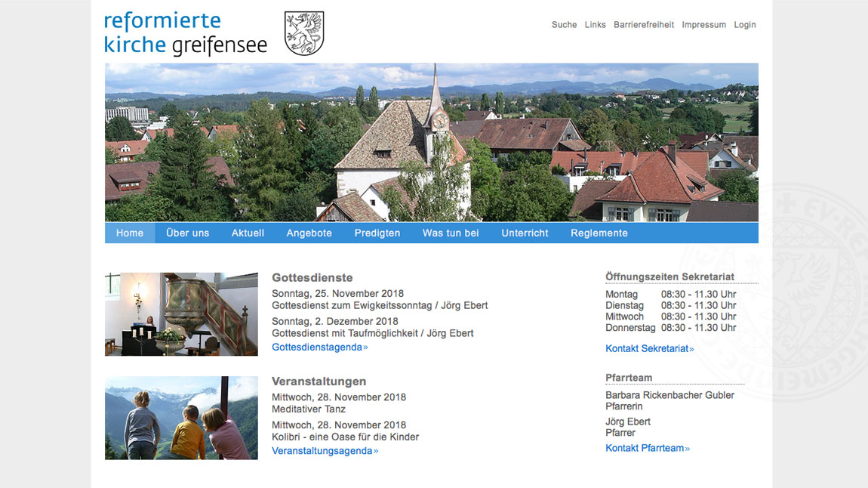Open the Unterricht menu

coord(525,233)
